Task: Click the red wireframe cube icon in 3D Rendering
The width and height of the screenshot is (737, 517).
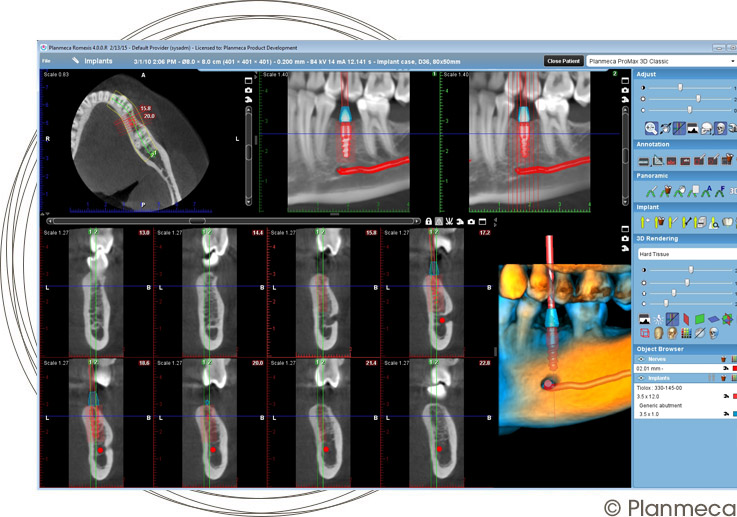Action: (645, 333)
